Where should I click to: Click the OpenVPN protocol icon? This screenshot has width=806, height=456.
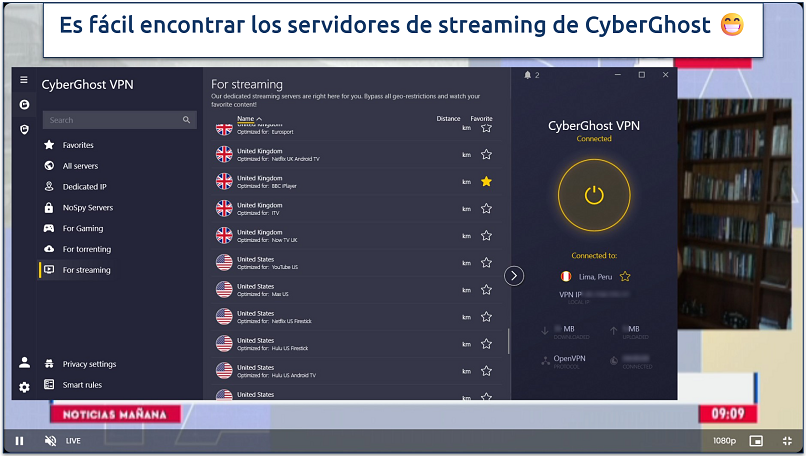click(x=545, y=361)
